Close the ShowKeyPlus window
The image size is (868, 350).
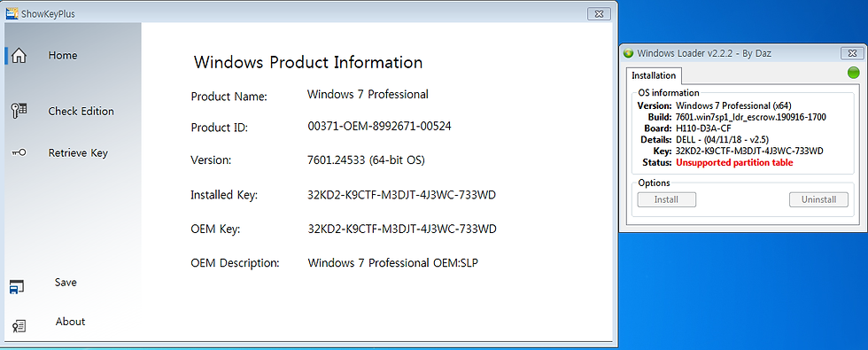pyautogui.click(x=599, y=14)
